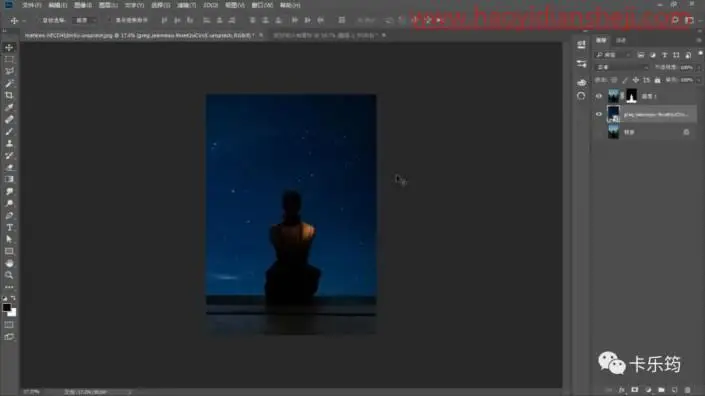Select the Pen tool

click(9, 216)
